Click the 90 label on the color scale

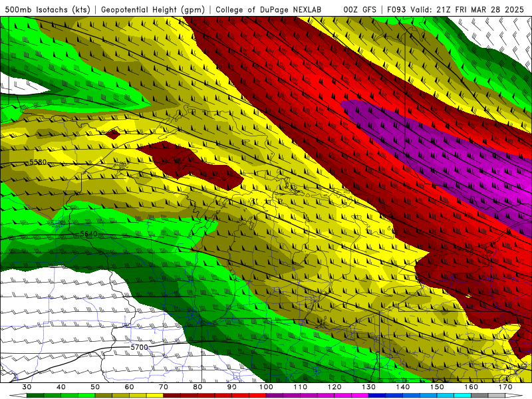tap(231, 387)
